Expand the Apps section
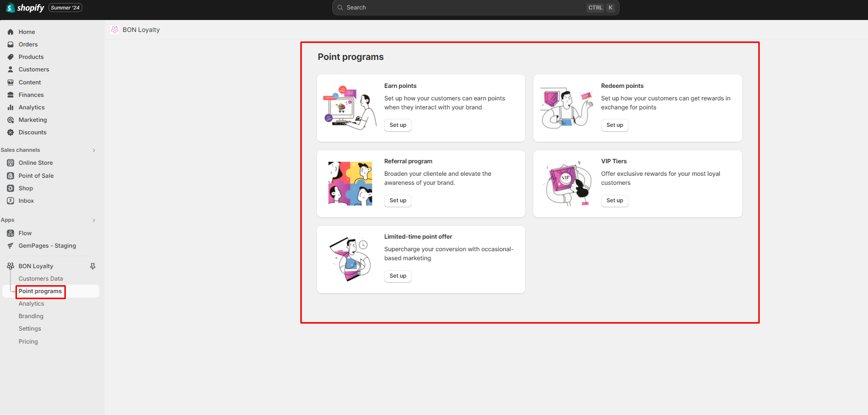This screenshot has height=415, width=868. click(x=94, y=220)
